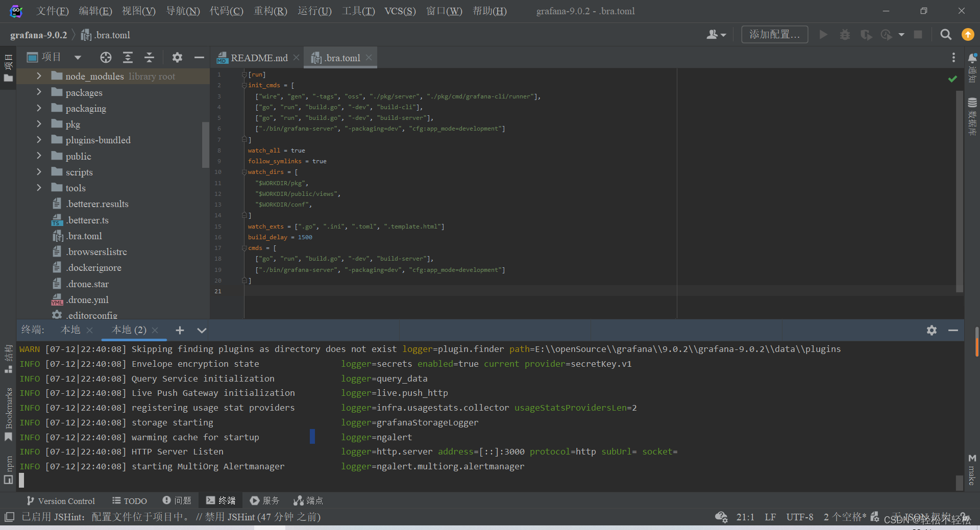Close the .bra.toml editor tab
Screen dimensions: 980x530
(369, 58)
